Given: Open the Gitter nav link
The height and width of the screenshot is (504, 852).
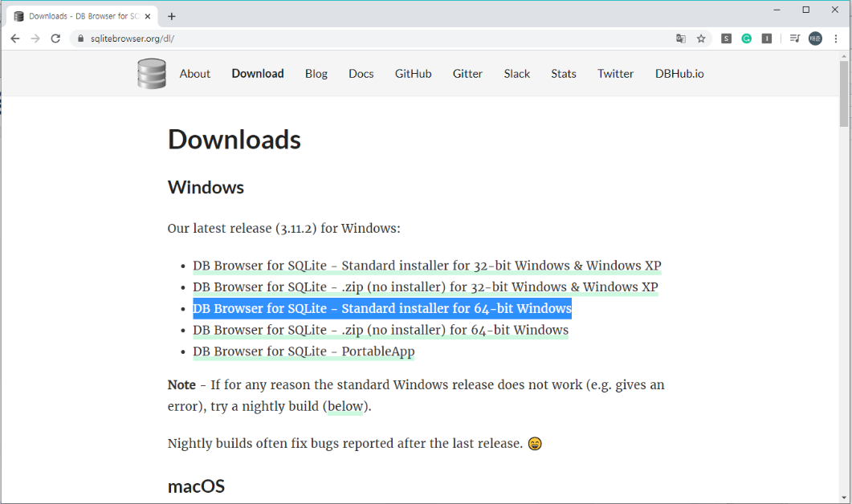Looking at the screenshot, I should [467, 74].
